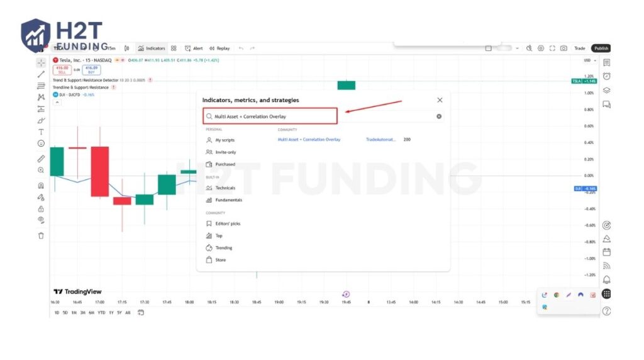644x360 pixels.
Task: Open the candlestick chart type selector
Action: point(127,48)
